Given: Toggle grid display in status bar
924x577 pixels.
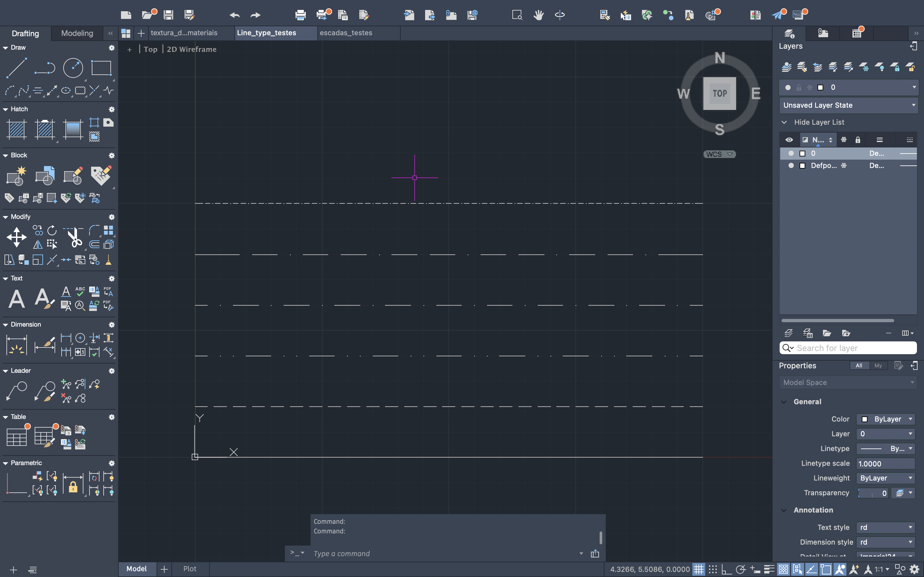Looking at the screenshot, I should (x=699, y=569).
